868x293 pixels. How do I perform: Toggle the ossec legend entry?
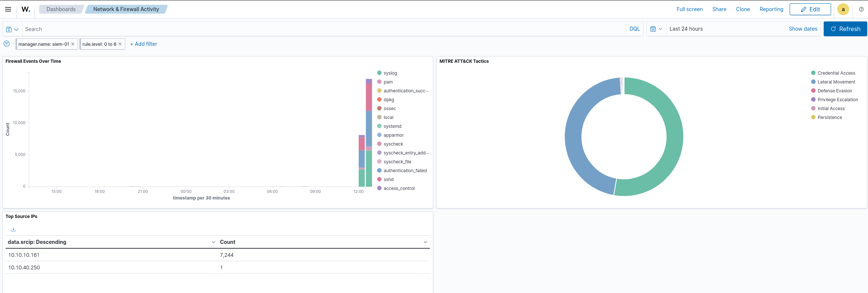[390, 109]
